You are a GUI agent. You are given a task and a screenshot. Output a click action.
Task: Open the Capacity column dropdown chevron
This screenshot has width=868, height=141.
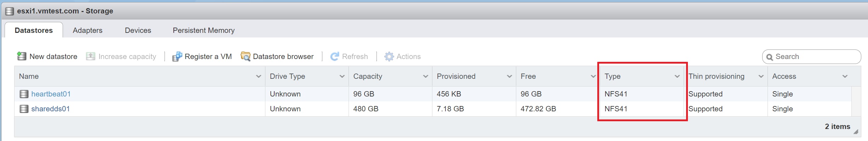point(425,76)
